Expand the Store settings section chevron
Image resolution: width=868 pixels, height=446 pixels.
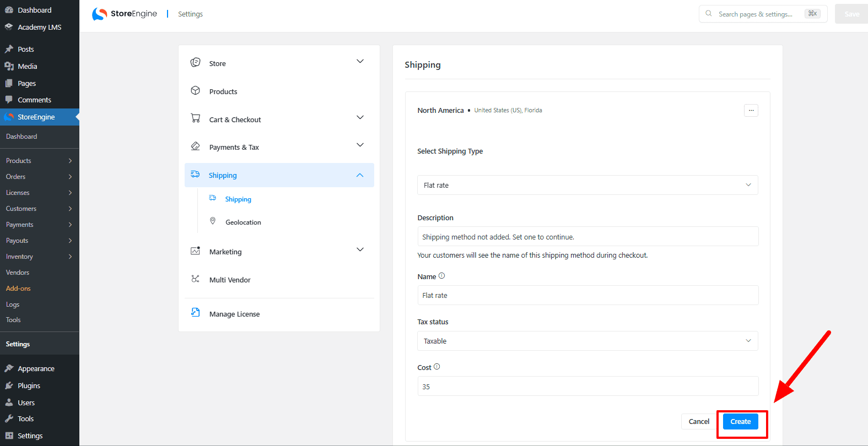[360, 61]
